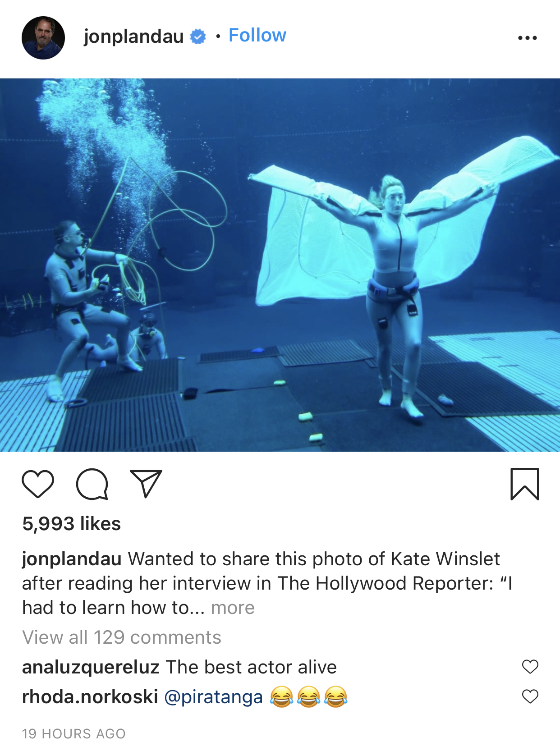Screen dimensions: 560x751
Task: View all 129 comments
Action: tap(122, 637)
